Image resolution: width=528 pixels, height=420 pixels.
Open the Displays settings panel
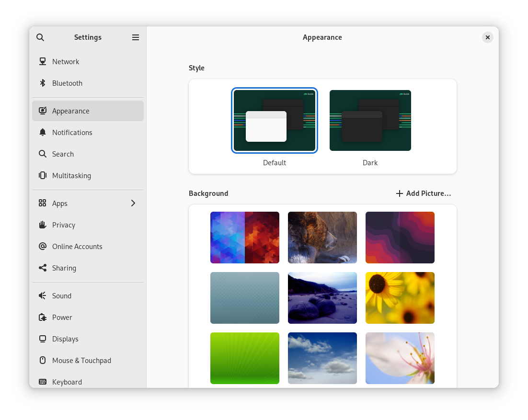click(x=65, y=339)
